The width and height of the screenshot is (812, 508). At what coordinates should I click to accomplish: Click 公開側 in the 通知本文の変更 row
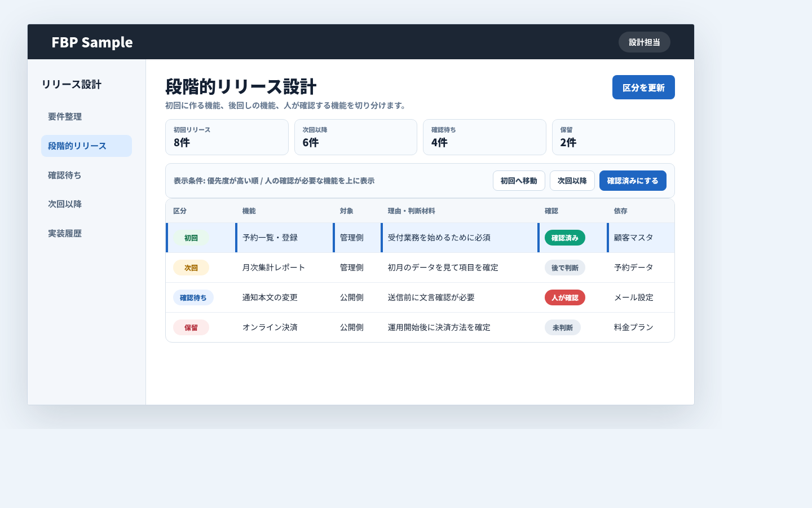[352, 297]
